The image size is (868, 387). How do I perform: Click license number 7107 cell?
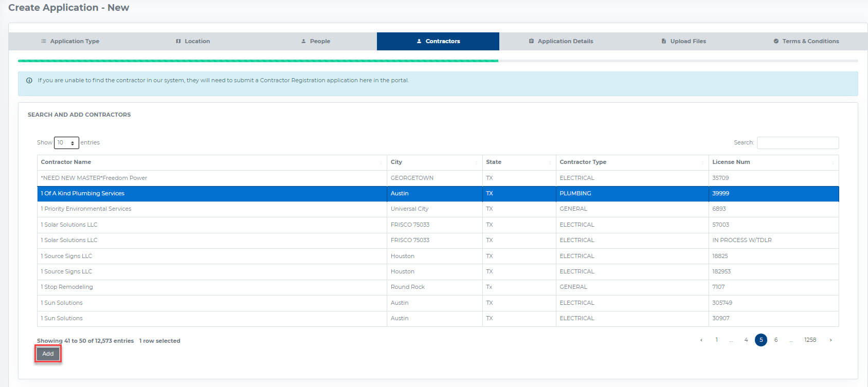click(773, 287)
